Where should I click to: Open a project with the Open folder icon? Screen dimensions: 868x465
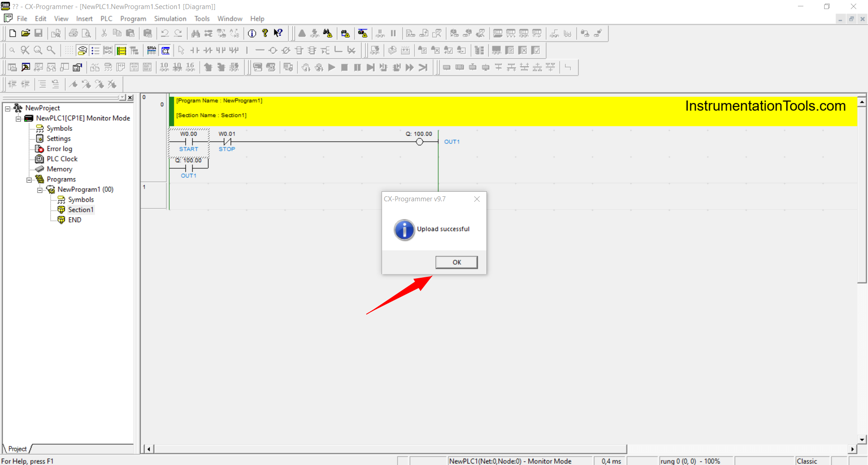click(26, 33)
